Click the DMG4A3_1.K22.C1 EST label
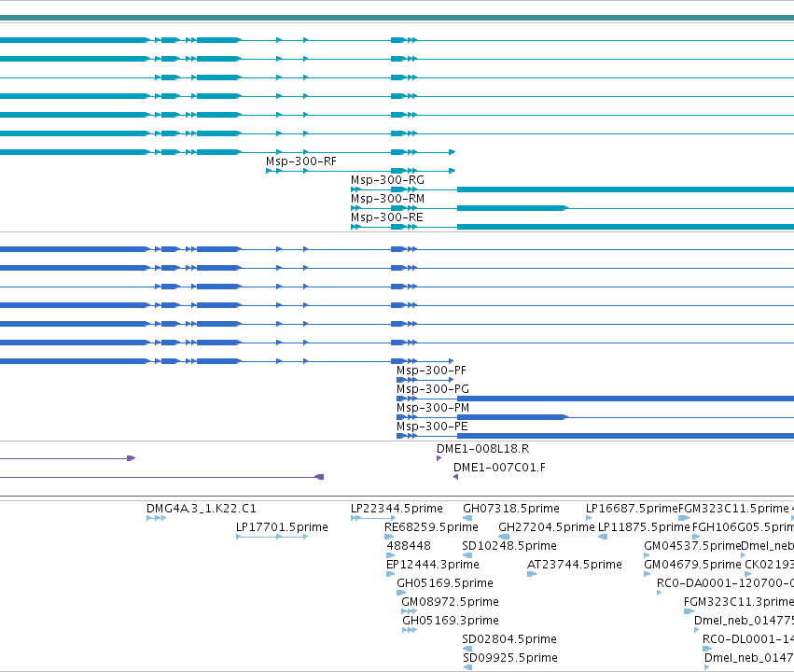 (201, 509)
